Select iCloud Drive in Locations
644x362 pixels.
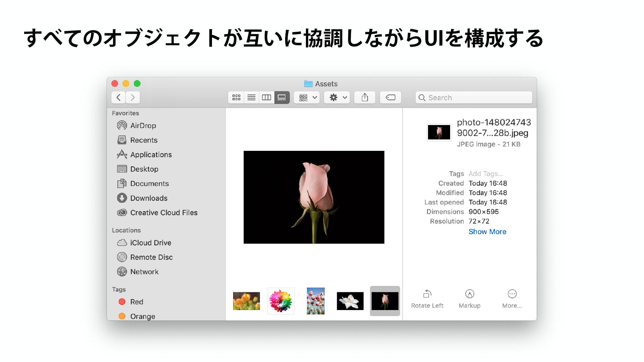150,243
